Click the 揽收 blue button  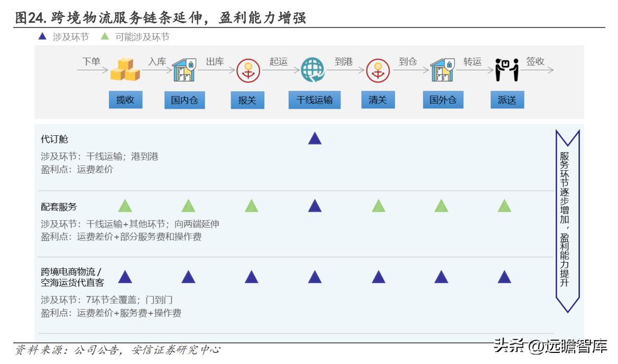(x=125, y=100)
